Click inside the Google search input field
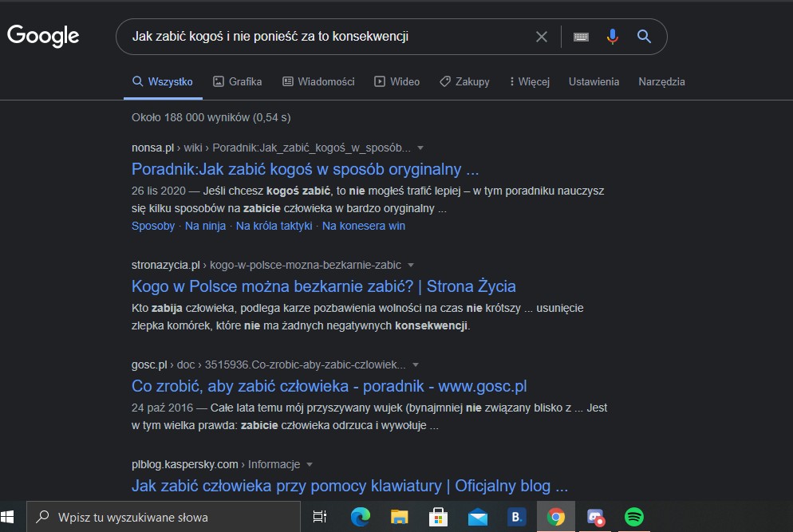Screen dimensions: 793x532 [319, 37]
